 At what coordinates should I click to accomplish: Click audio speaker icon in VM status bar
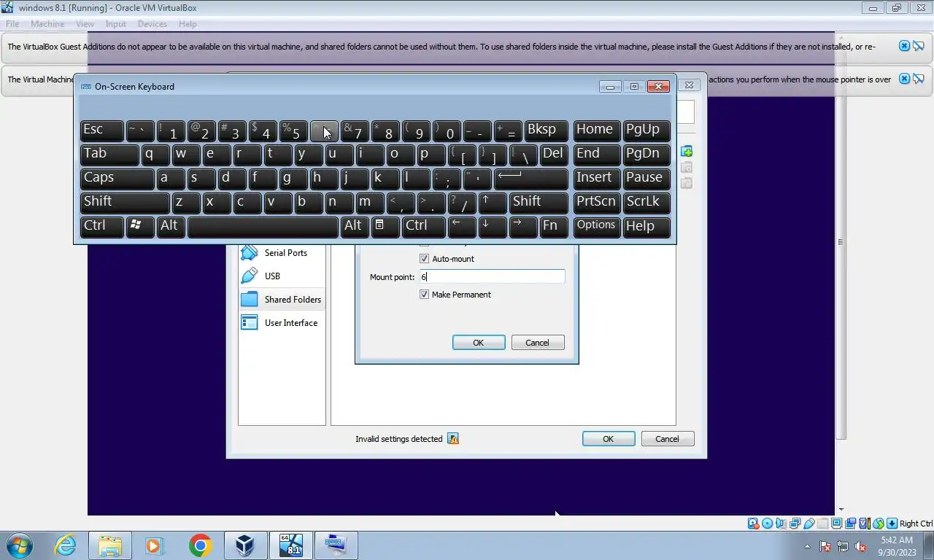[781, 524]
